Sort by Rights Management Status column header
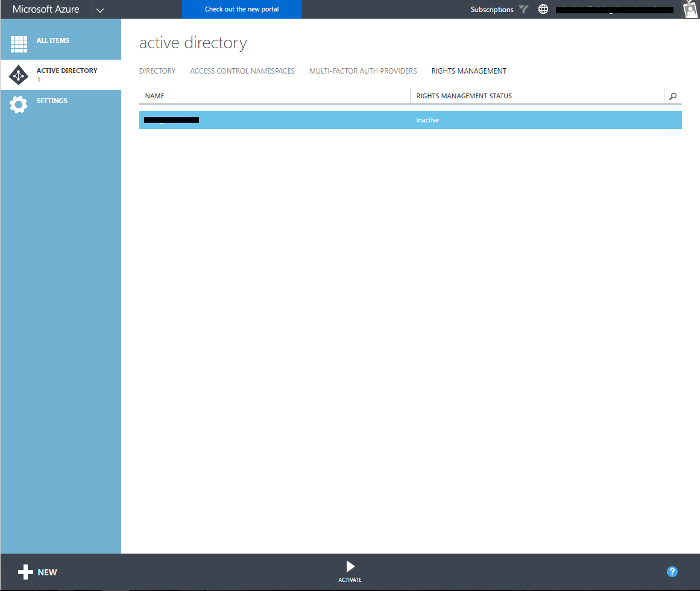Screen dimensions: 700x591 (x=464, y=96)
